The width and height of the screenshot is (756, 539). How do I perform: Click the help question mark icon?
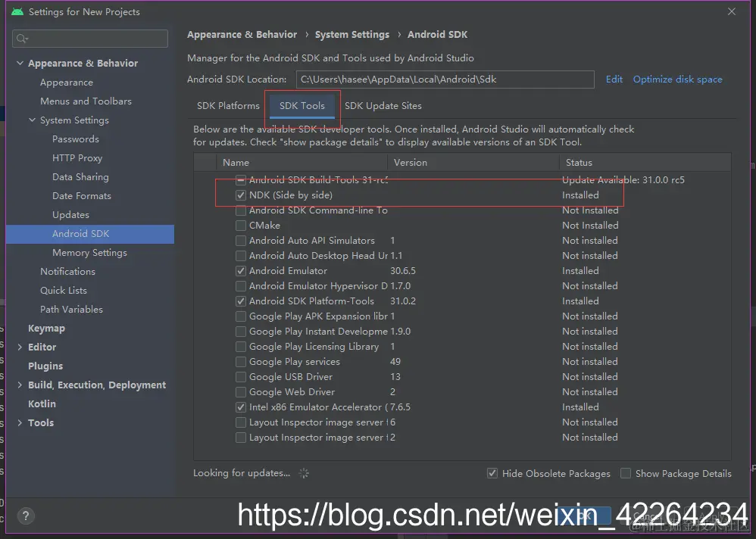[26, 516]
